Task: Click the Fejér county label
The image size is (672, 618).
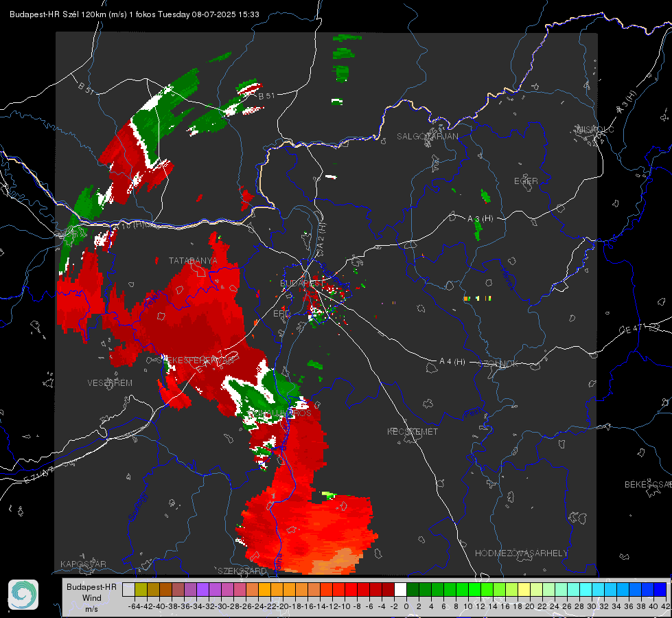Action: [x=151, y=300]
